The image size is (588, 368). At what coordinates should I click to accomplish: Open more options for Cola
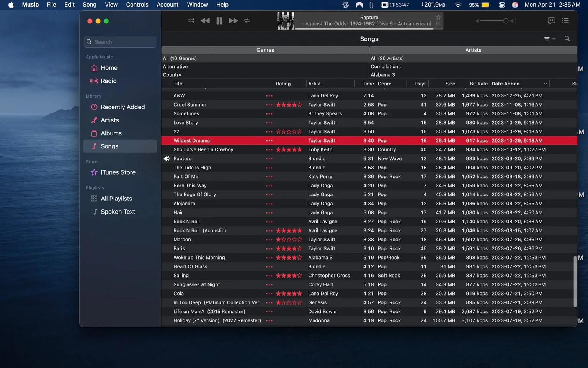269,294
